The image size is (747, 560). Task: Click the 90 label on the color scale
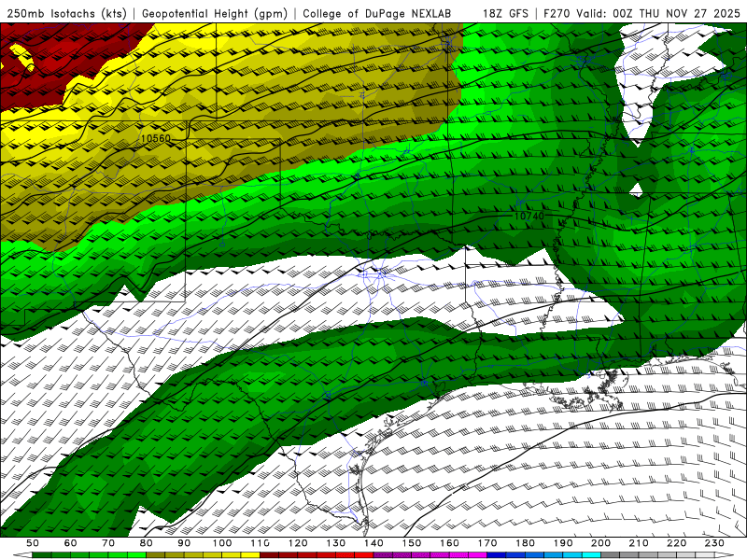pyautogui.click(x=184, y=543)
